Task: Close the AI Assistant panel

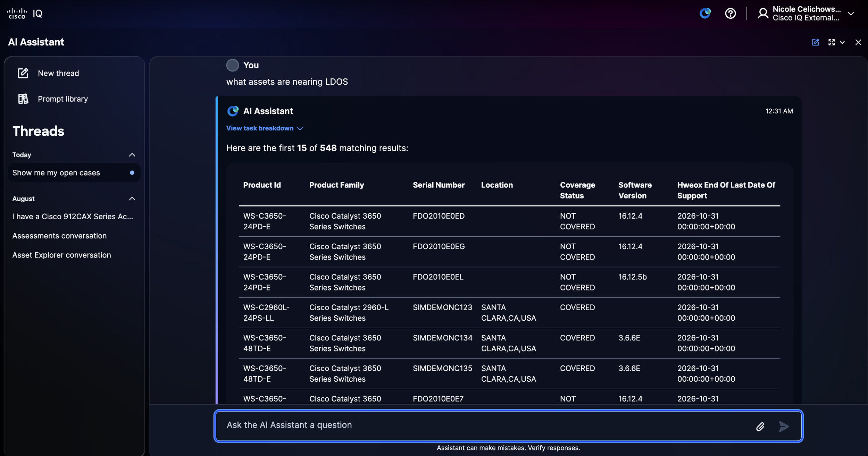Action: [x=858, y=42]
